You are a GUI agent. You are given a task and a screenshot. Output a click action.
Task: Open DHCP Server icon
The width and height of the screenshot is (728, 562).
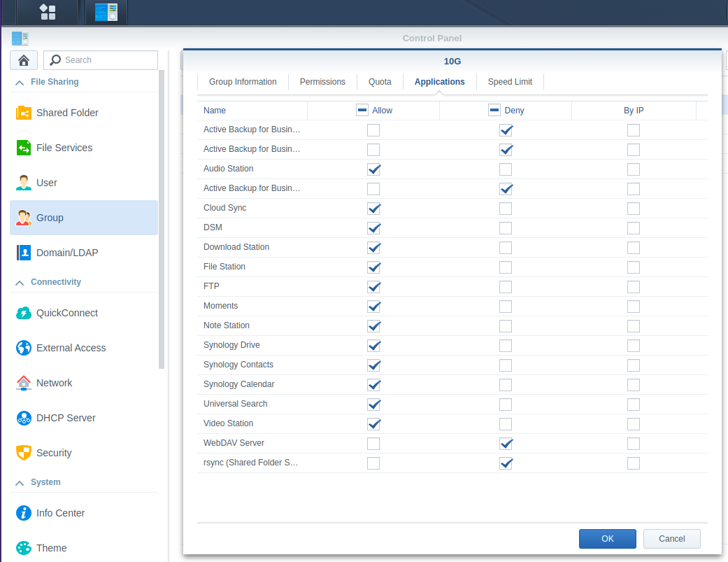(24, 418)
